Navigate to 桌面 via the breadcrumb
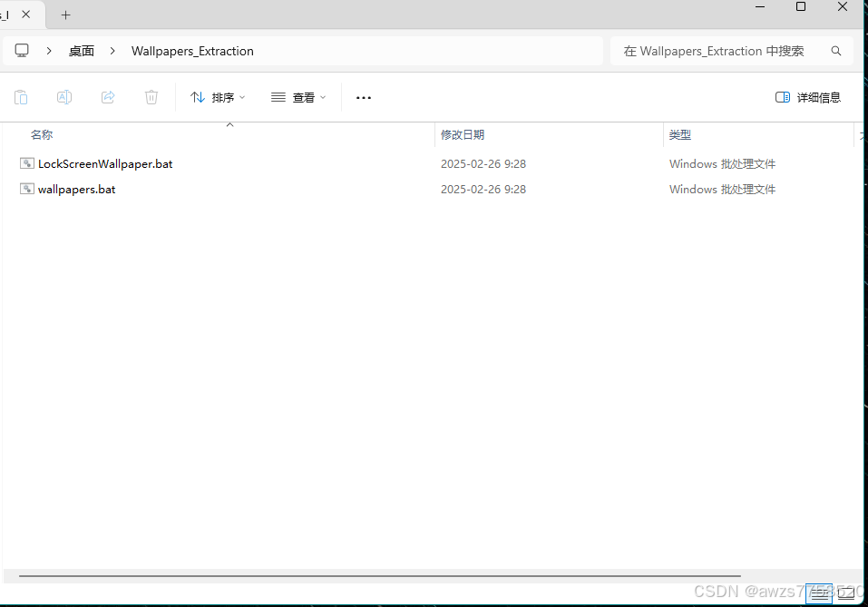Screen dimensions: 868x607 (81, 51)
